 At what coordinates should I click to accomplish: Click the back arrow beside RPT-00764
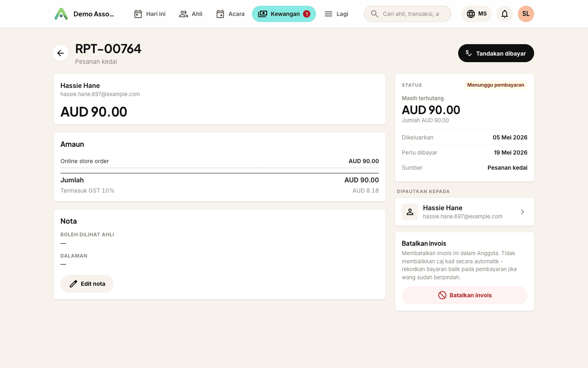(x=60, y=53)
